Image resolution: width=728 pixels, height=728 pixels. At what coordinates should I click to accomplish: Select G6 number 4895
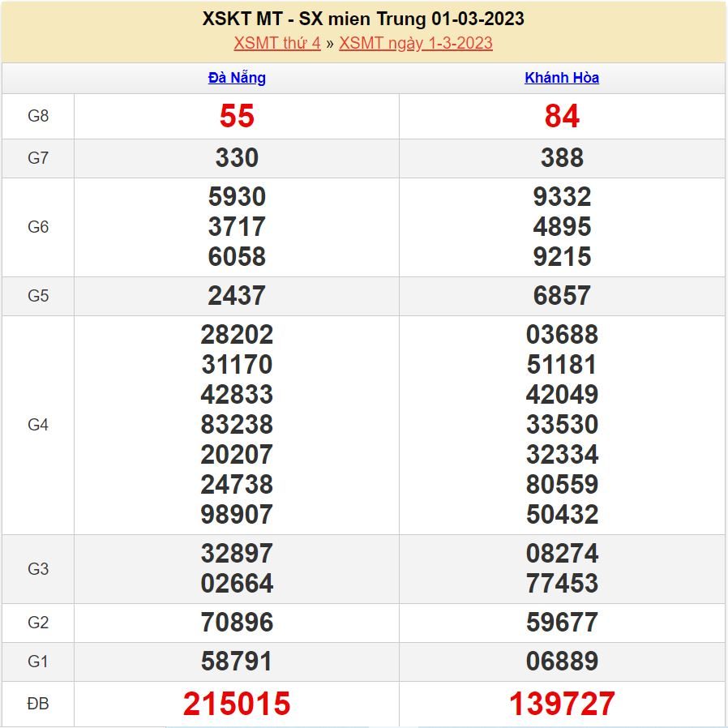tap(562, 227)
